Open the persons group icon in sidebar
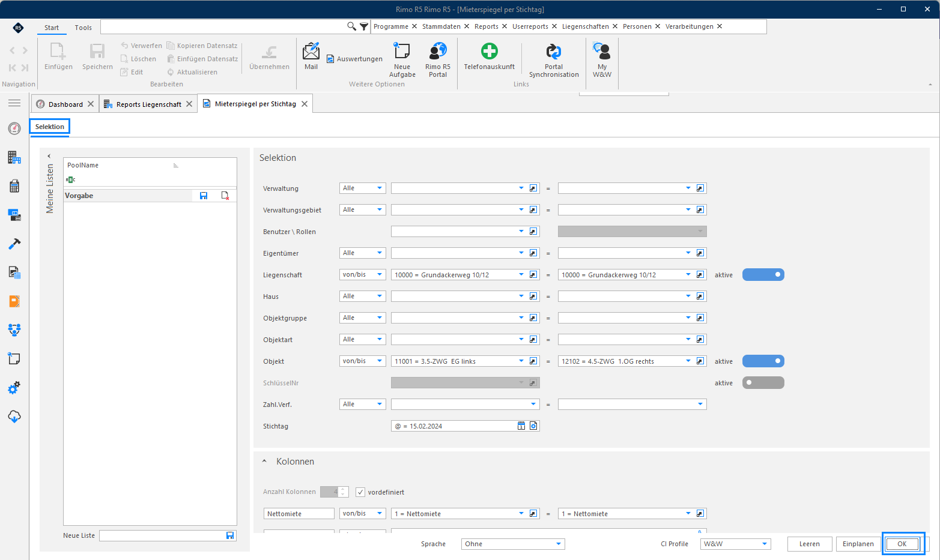This screenshot has height=560, width=940. [x=14, y=330]
